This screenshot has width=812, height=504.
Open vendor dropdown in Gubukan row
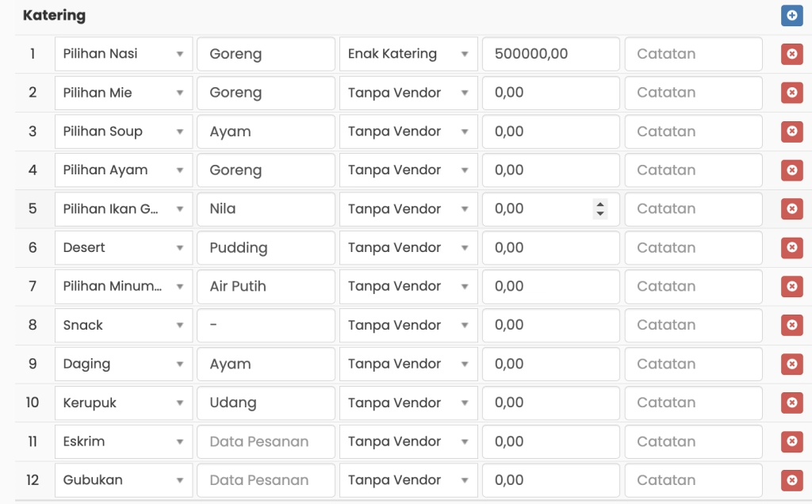tap(408, 480)
